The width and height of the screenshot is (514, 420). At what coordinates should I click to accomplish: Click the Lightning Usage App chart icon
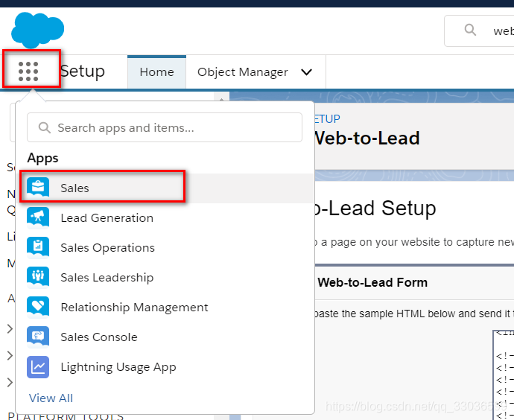[x=38, y=367]
